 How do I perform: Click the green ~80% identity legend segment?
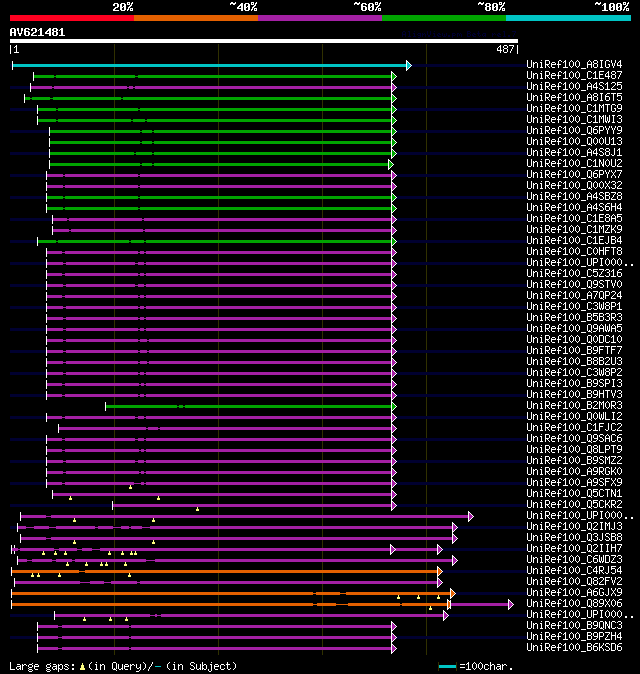[x=444, y=18]
